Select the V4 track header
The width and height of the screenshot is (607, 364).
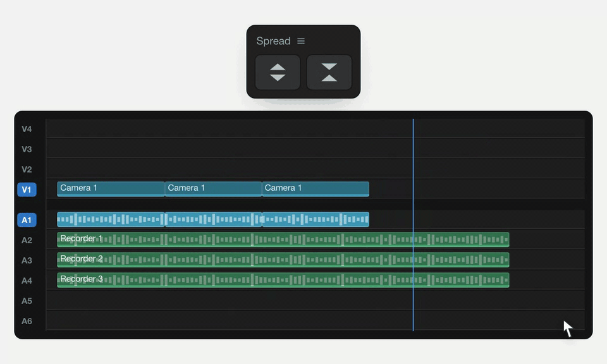click(x=27, y=129)
